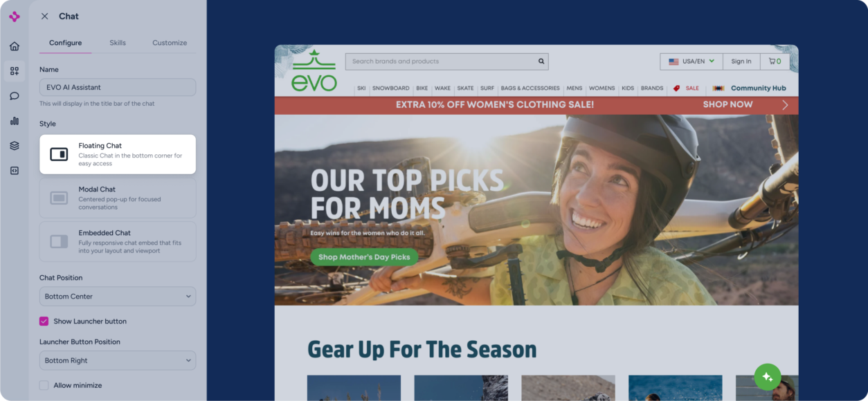Open the layers stack icon in sidebar
Viewport: 868px width, 401px height.
15,146
